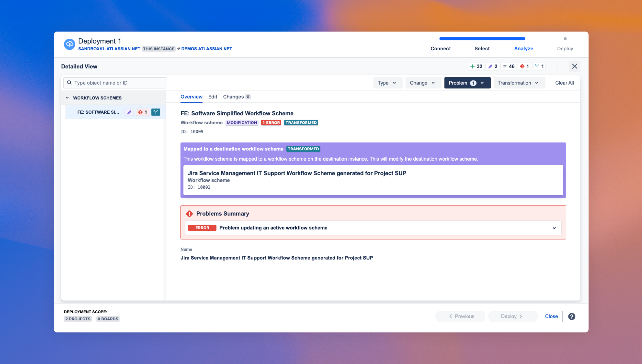Collapse the Workflow Schemes tree section
This screenshot has height=364, width=642.
(x=67, y=98)
